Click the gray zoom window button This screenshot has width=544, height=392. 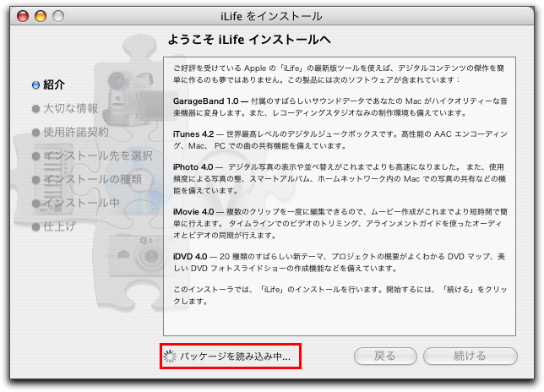[x=58, y=16]
